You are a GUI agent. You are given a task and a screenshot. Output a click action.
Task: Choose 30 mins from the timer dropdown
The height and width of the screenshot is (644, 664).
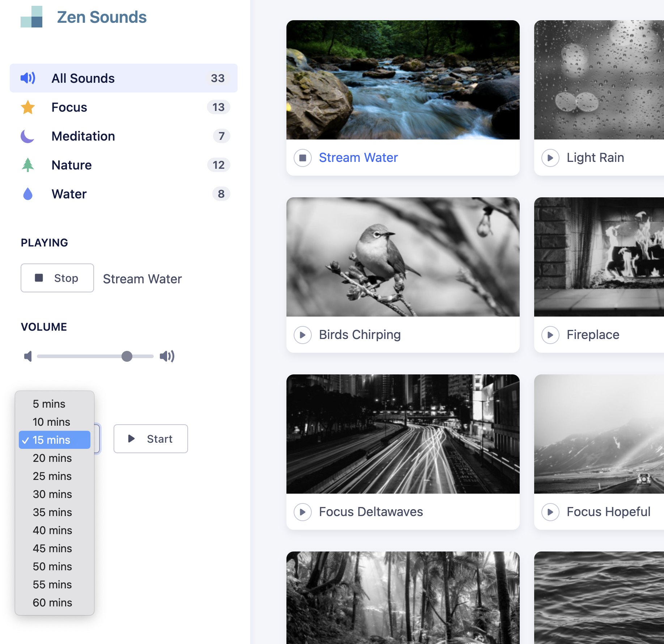[x=52, y=494]
